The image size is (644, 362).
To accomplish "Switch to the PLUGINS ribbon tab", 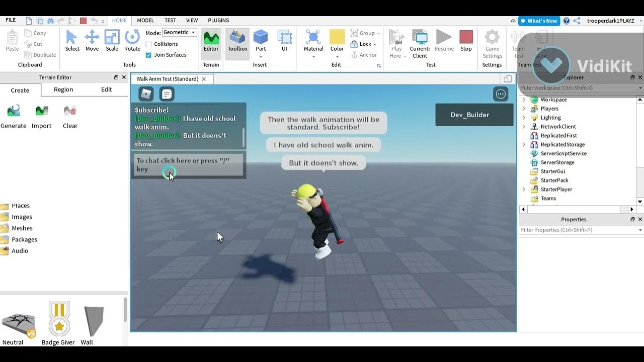I will [218, 21].
